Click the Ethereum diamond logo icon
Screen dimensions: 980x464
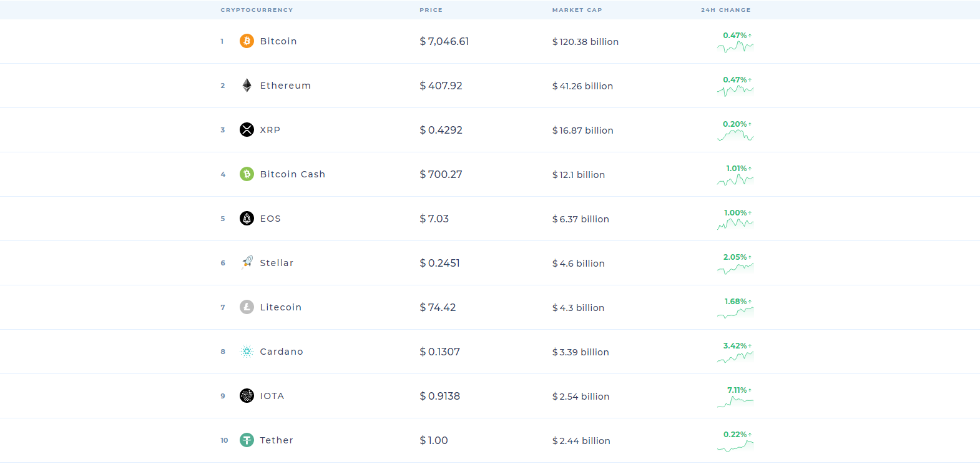click(247, 86)
